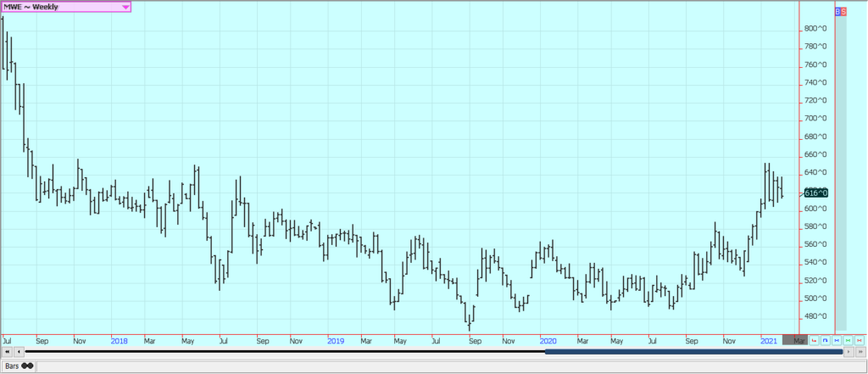Click the 800^0 price axis label
Viewport: 868px width, 374px height.
tap(816, 29)
